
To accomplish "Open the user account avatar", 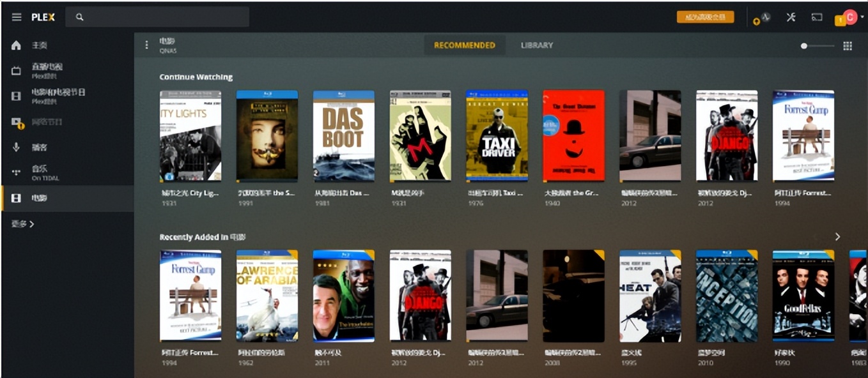I will [849, 17].
